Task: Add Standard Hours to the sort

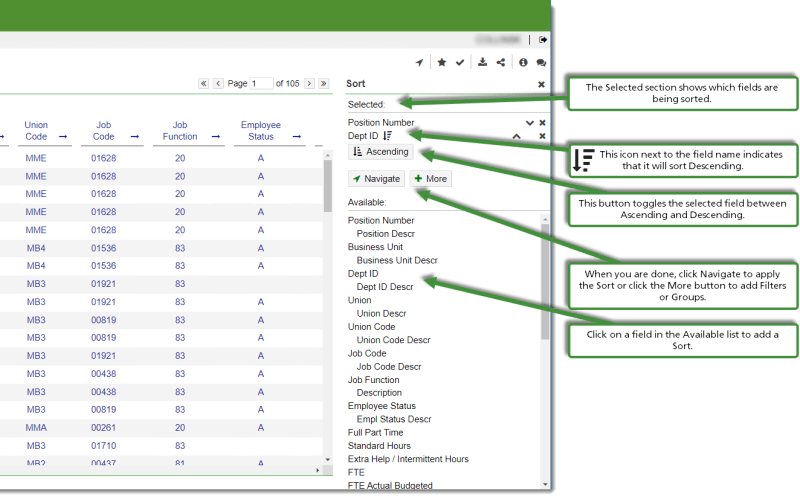Action: tap(379, 445)
